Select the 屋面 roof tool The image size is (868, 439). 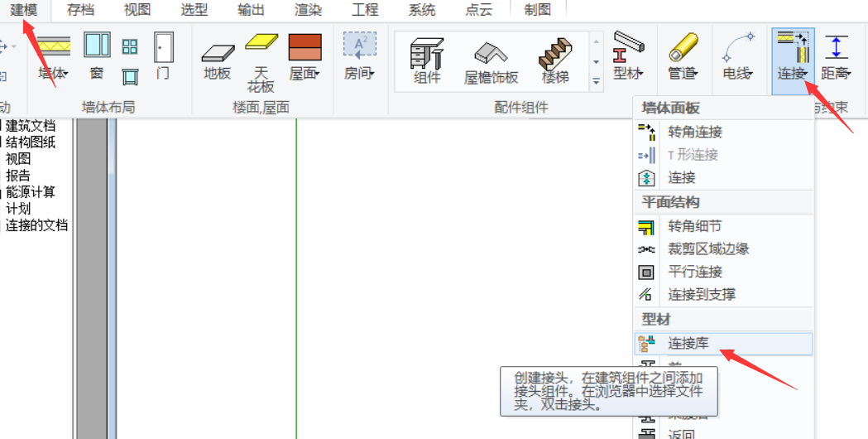[x=305, y=58]
